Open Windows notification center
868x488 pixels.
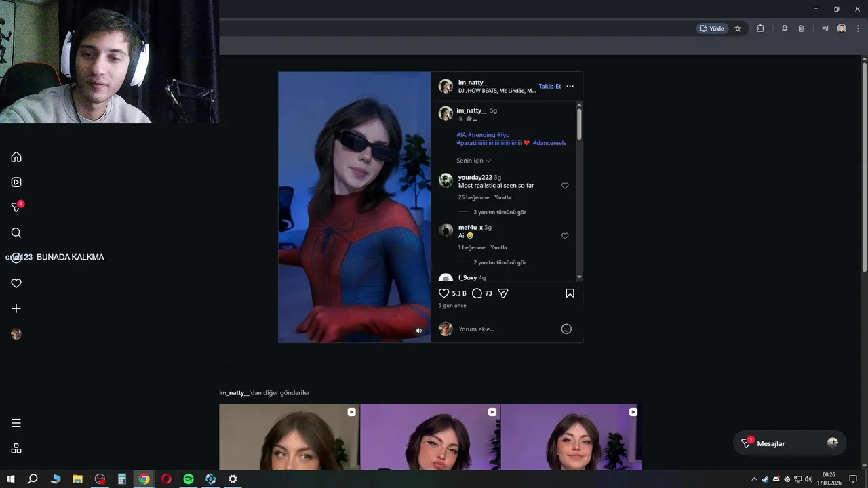click(x=853, y=479)
